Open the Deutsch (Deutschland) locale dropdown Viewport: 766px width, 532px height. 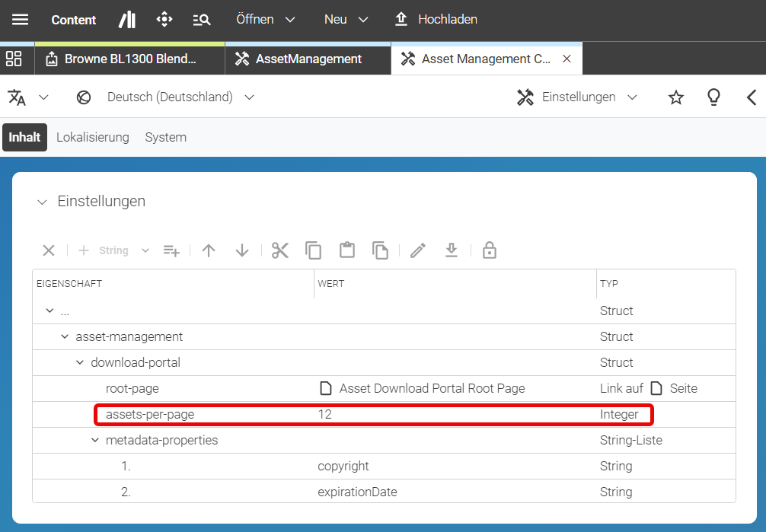point(180,97)
